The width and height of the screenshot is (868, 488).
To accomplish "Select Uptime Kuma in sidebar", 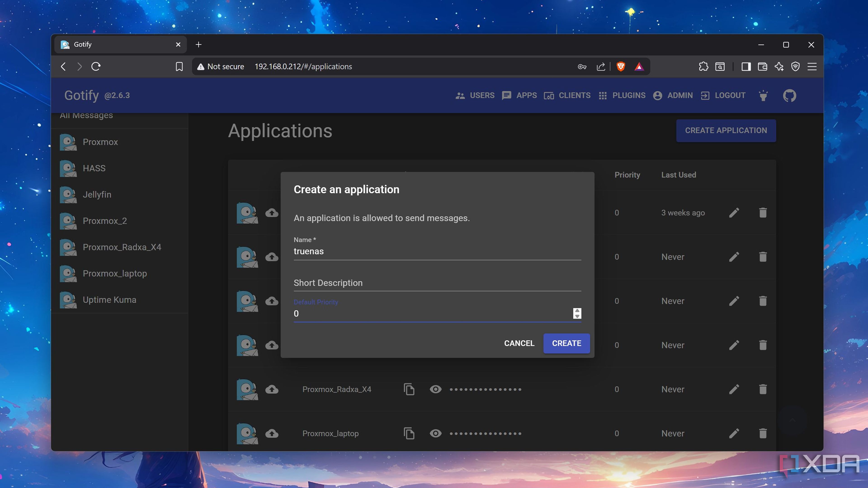I will (x=109, y=300).
